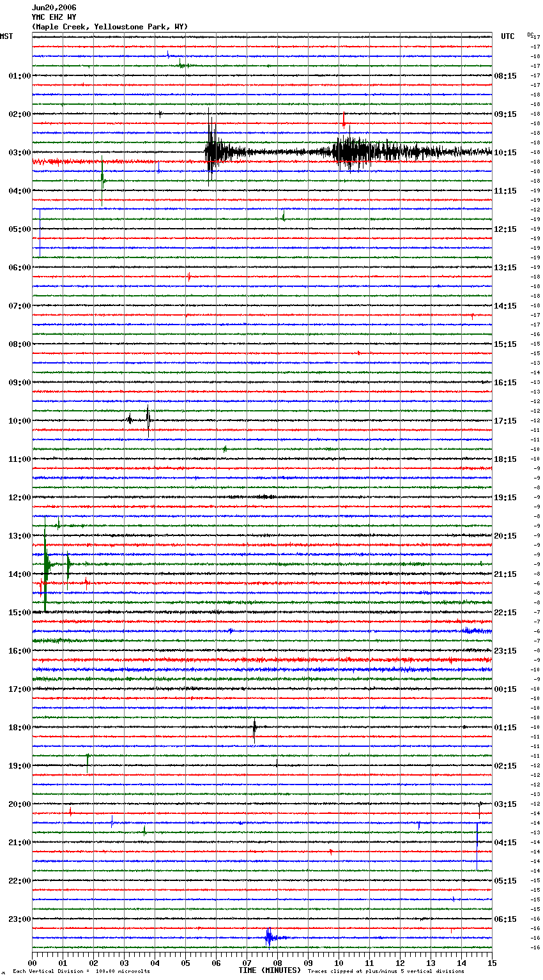Viewport: 543px width, 980px height.
Task: Click the 05:15 UTC row label
Action: (505, 881)
